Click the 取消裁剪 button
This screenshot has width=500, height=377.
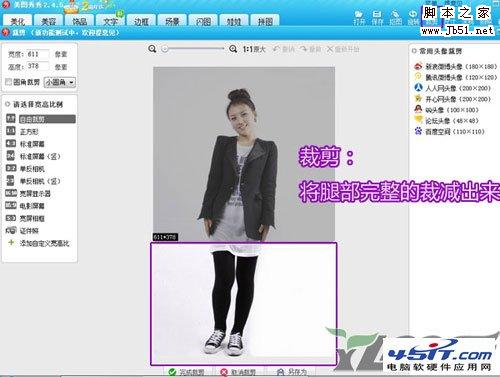tap(239, 372)
